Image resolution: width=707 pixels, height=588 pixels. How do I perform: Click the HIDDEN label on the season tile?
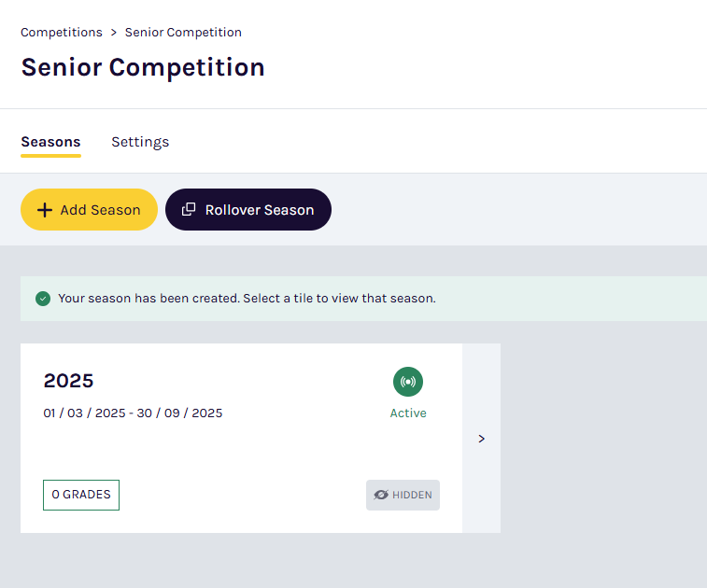coord(412,495)
